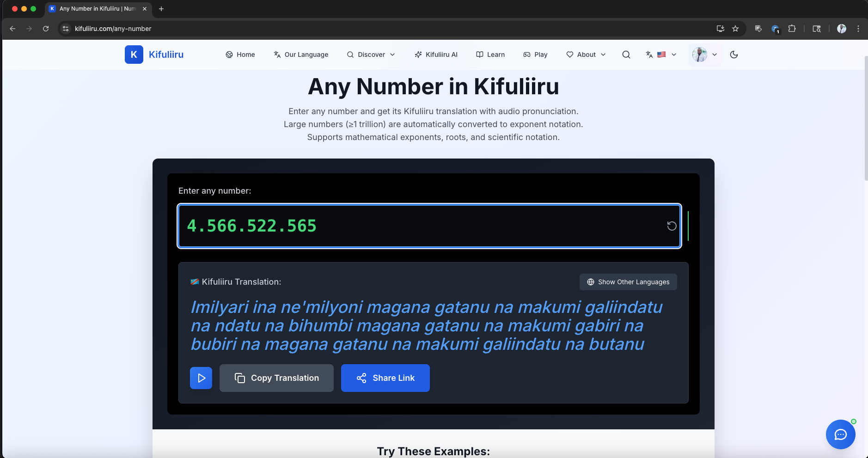Select Home in the navigation bar
This screenshot has height=458, width=868.
[x=240, y=55]
